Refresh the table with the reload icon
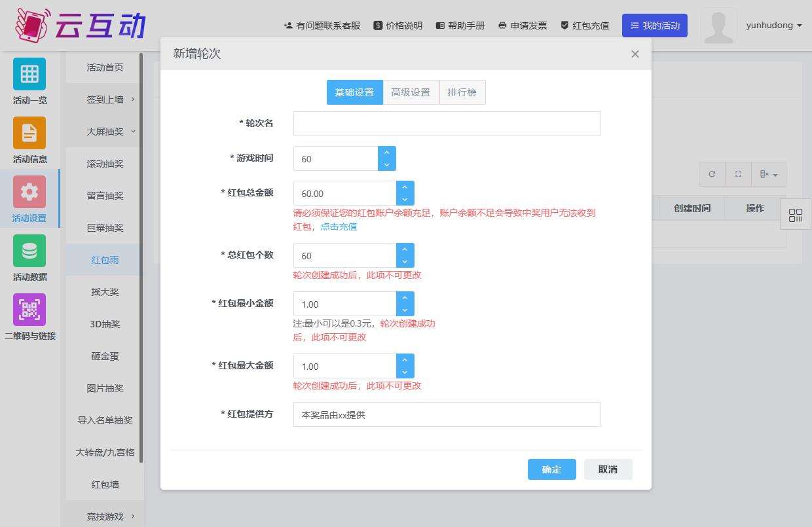This screenshot has height=527, width=812. tap(712, 174)
